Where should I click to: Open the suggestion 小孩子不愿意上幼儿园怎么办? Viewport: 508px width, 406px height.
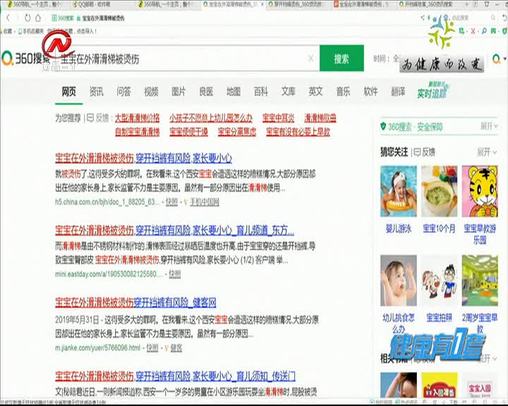tap(211, 118)
